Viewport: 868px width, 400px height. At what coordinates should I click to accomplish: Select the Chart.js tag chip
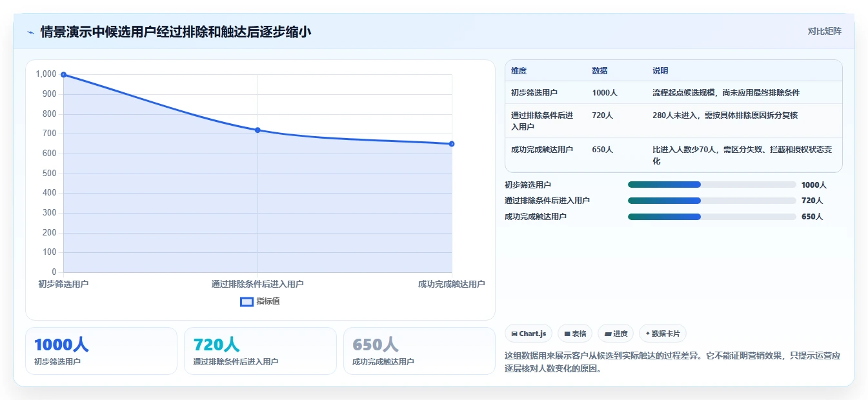pos(529,334)
